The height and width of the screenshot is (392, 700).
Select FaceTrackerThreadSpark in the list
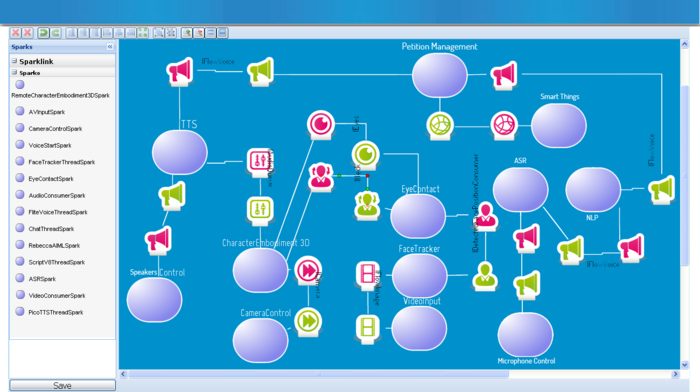click(x=62, y=162)
